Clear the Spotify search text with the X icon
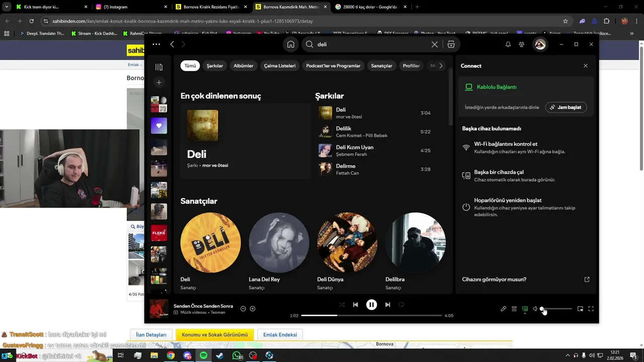Viewport: 644px width, 362px height. pyautogui.click(x=435, y=44)
